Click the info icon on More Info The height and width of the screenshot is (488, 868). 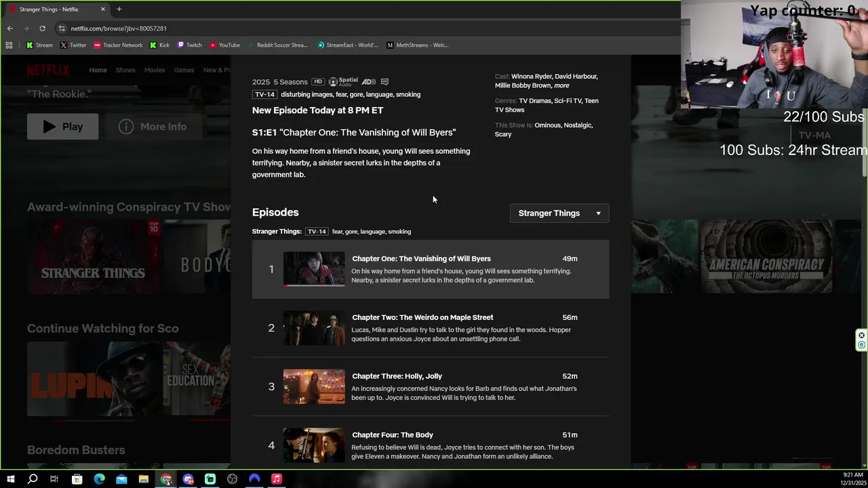[x=126, y=127]
